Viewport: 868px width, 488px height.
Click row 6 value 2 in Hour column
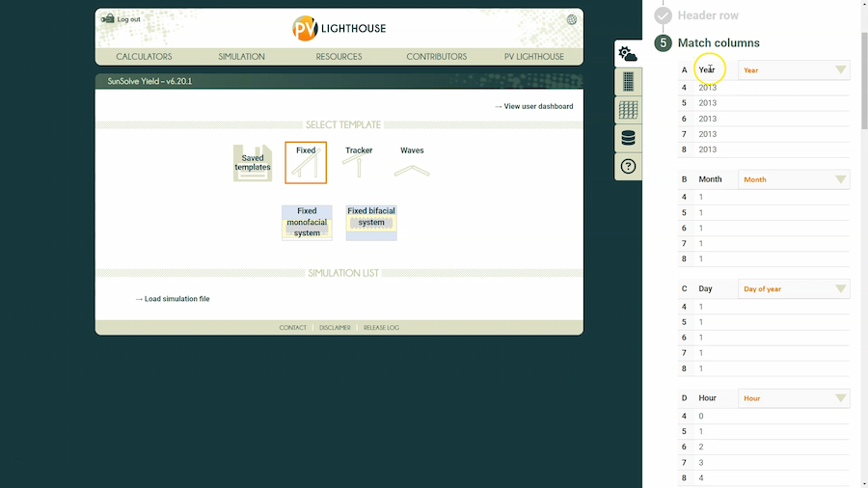pyautogui.click(x=701, y=447)
